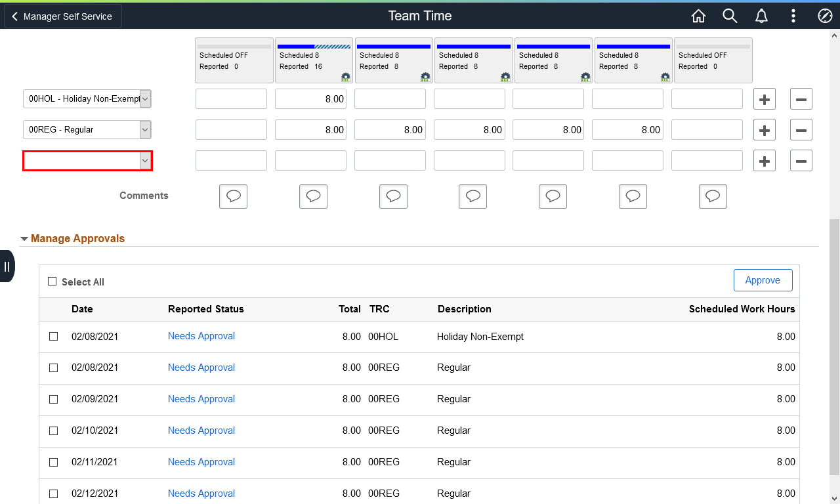Click gear icon on fourth day card
Screen dimensions: 840x504
(x=505, y=77)
